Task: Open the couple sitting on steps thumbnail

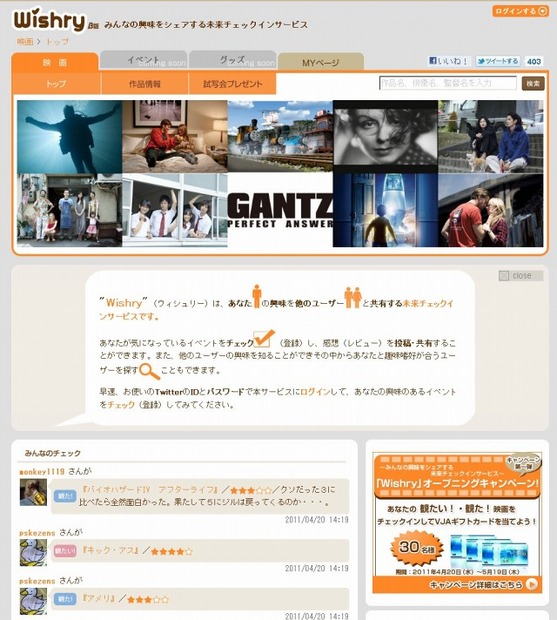Action: [491, 136]
